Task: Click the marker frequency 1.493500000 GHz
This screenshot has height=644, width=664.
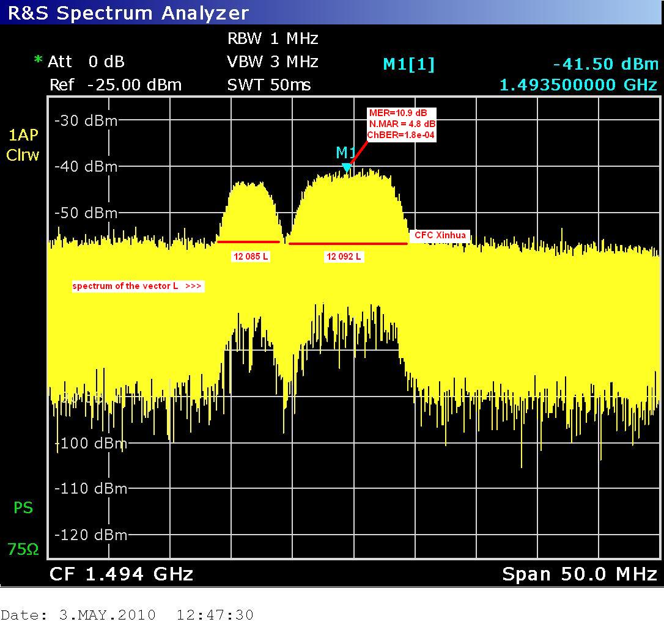Action: coord(578,85)
